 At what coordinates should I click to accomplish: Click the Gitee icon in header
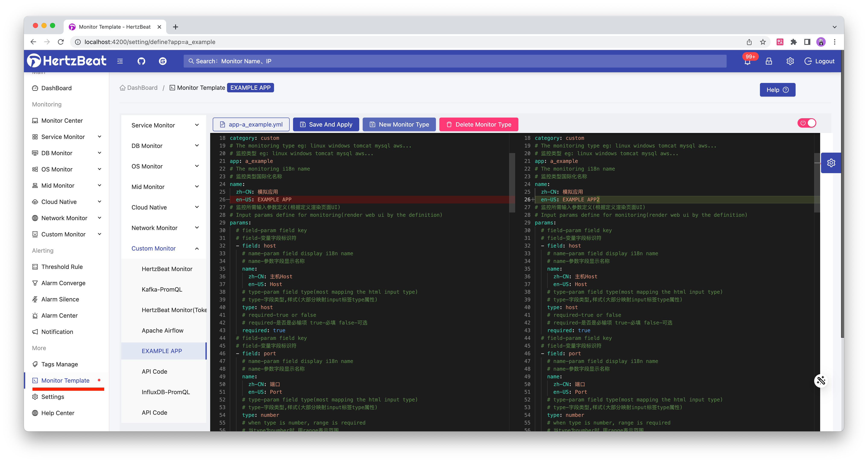click(x=163, y=61)
